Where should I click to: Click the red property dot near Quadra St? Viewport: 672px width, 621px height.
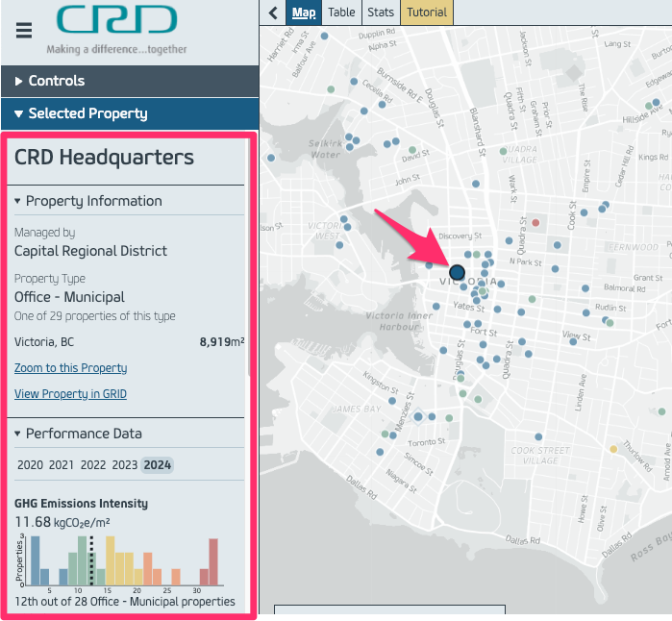(535, 222)
